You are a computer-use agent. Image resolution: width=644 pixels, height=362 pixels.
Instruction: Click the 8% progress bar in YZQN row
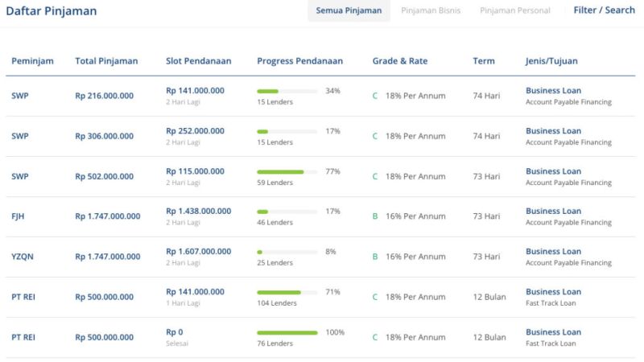[287, 252]
